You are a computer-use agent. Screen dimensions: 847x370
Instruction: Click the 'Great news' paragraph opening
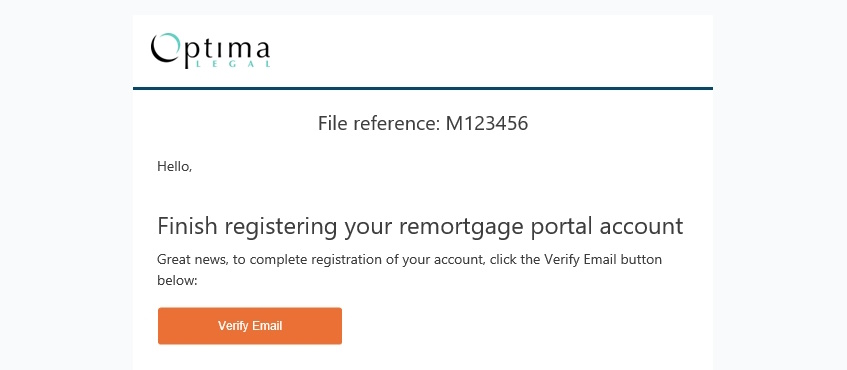[x=193, y=260]
